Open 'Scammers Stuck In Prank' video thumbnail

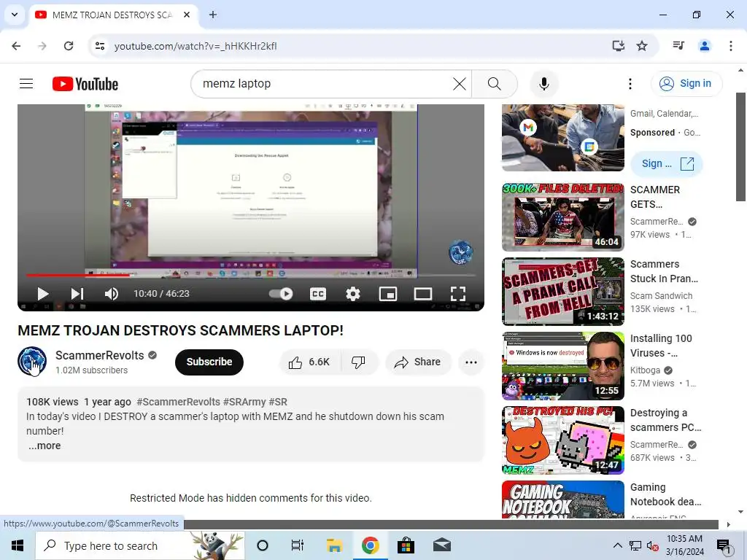point(562,292)
